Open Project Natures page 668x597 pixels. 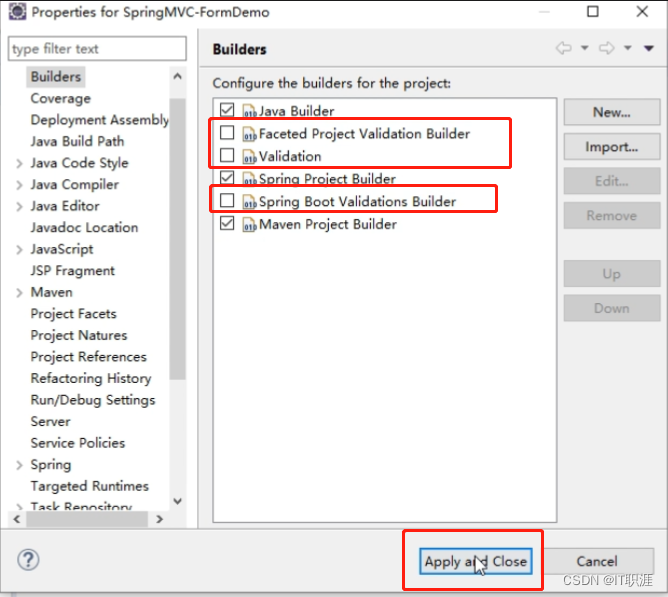click(79, 335)
